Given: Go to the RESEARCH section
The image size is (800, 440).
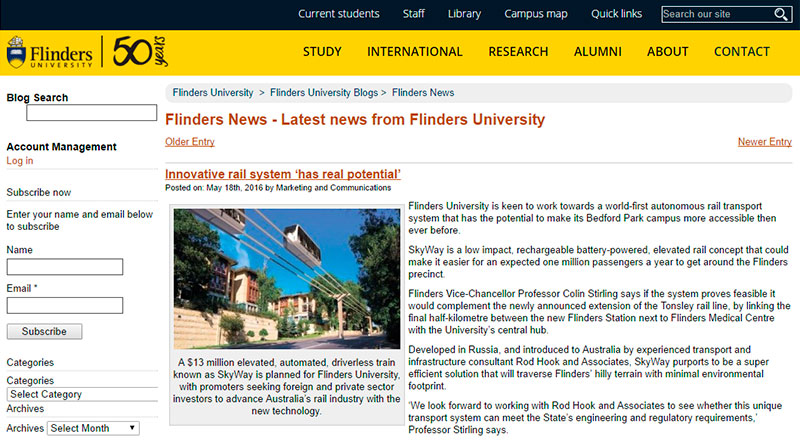Looking at the screenshot, I should (518, 52).
